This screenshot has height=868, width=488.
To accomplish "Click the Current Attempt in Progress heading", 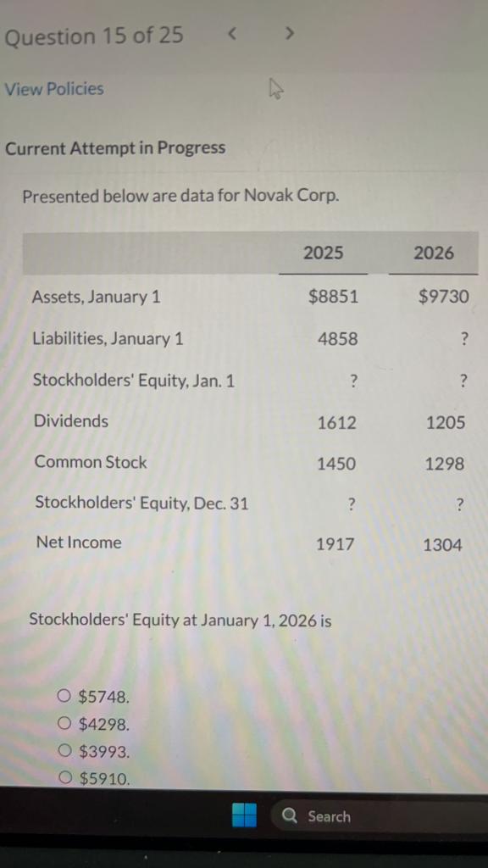I will pyautogui.click(x=115, y=148).
